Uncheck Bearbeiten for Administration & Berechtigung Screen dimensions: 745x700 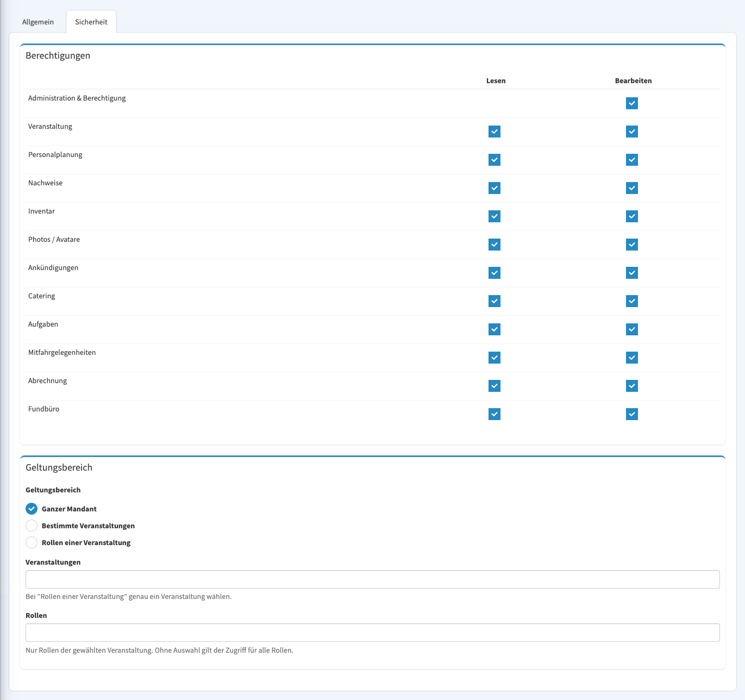[632, 103]
